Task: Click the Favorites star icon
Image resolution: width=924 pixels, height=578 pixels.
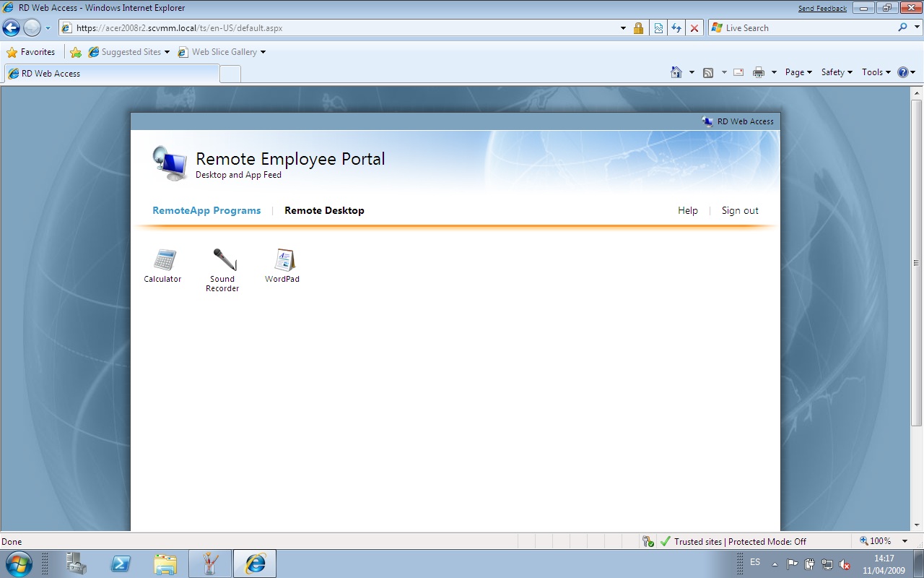Action: click(12, 51)
